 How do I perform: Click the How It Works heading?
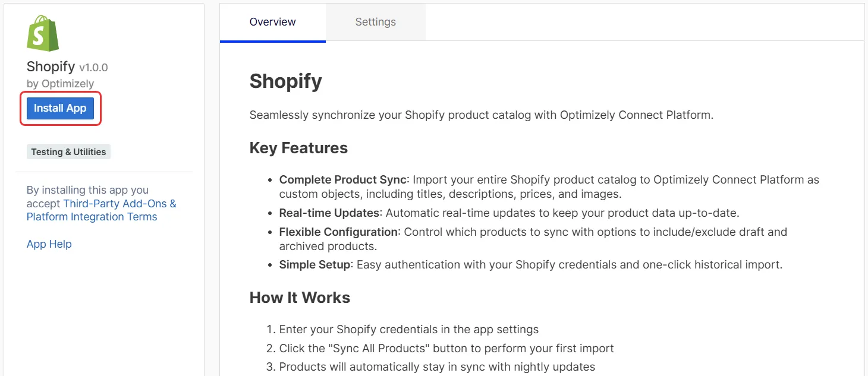tap(300, 298)
